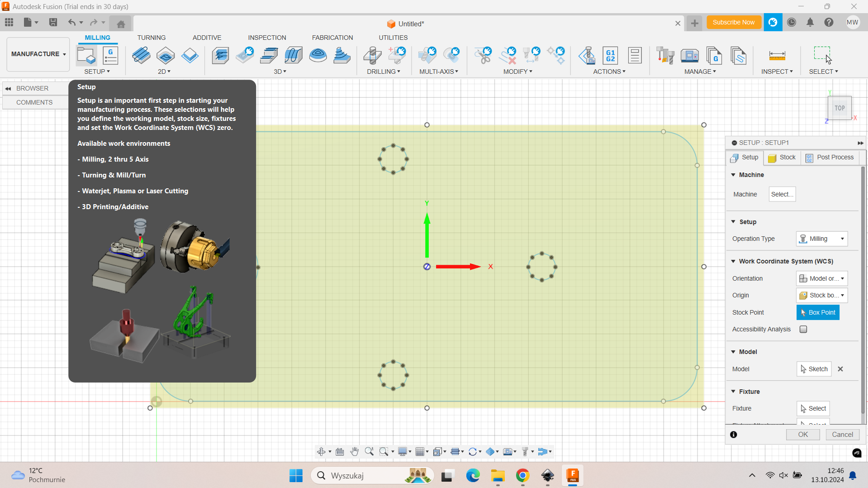Click the Windows Start button
Viewport: 868px width, 488px height.
point(296,476)
